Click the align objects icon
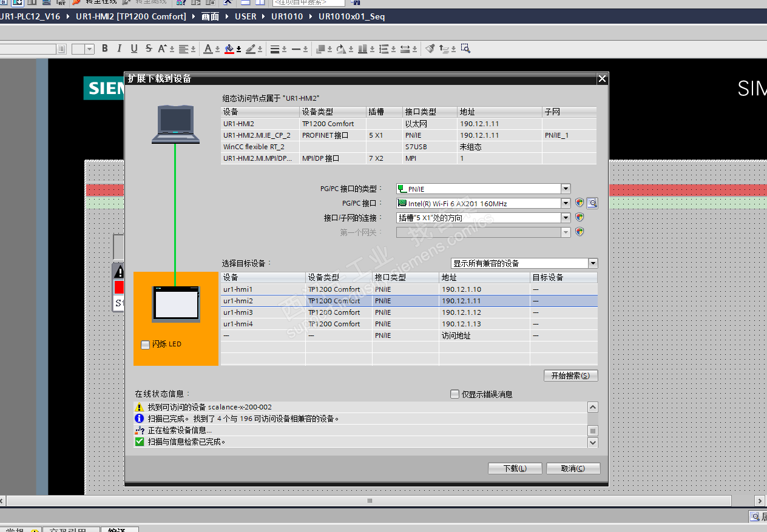Image resolution: width=767 pixels, height=532 pixels. click(362, 49)
